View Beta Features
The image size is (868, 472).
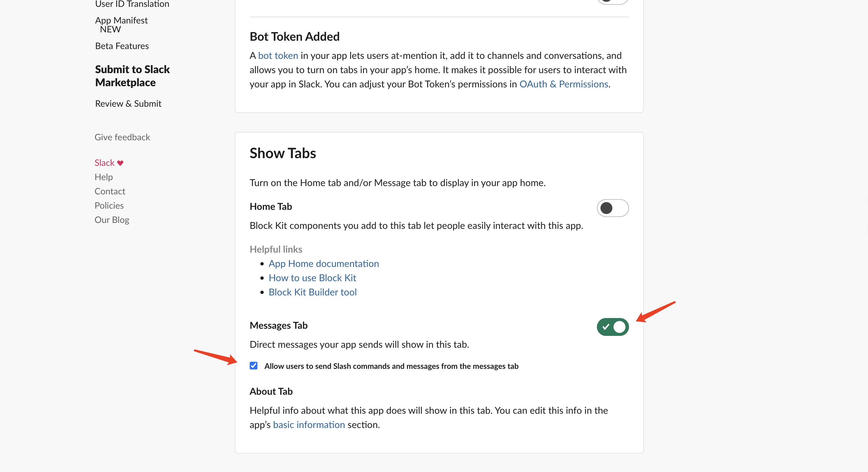coord(122,46)
